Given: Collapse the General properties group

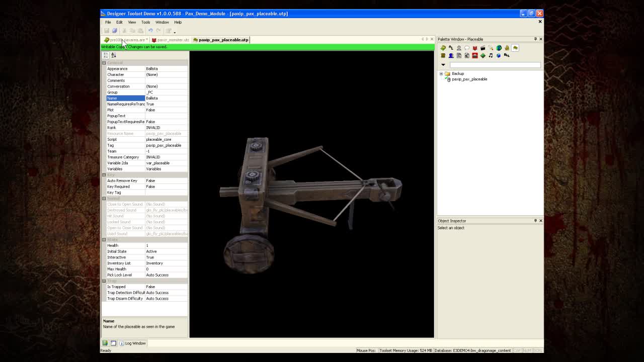Looking at the screenshot, I should 104,62.
